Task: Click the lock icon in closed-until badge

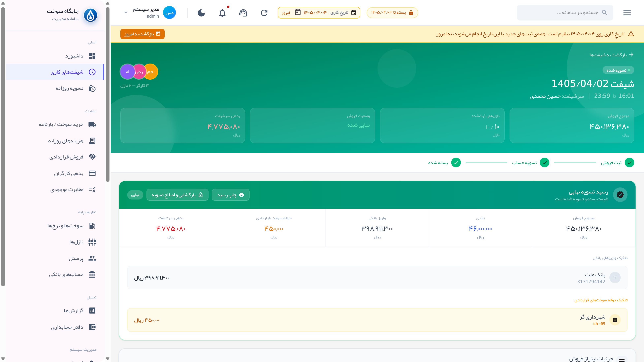Action: (x=411, y=12)
